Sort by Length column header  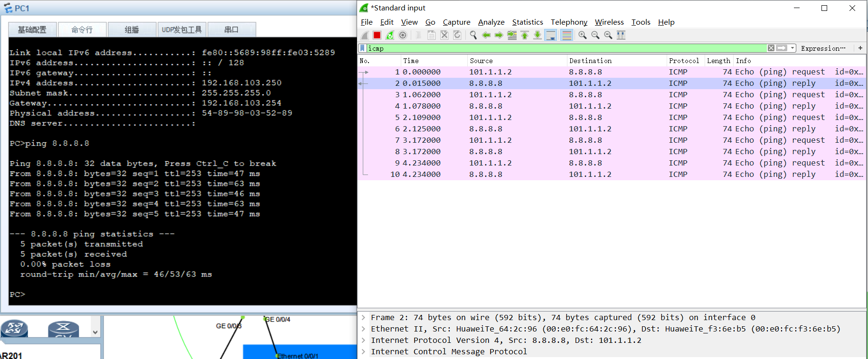click(718, 61)
